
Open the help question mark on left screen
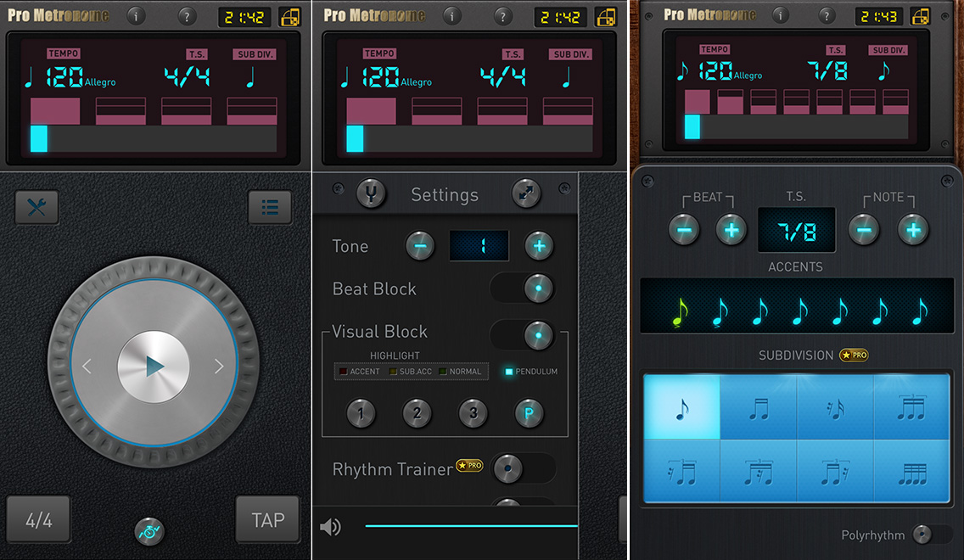(187, 16)
